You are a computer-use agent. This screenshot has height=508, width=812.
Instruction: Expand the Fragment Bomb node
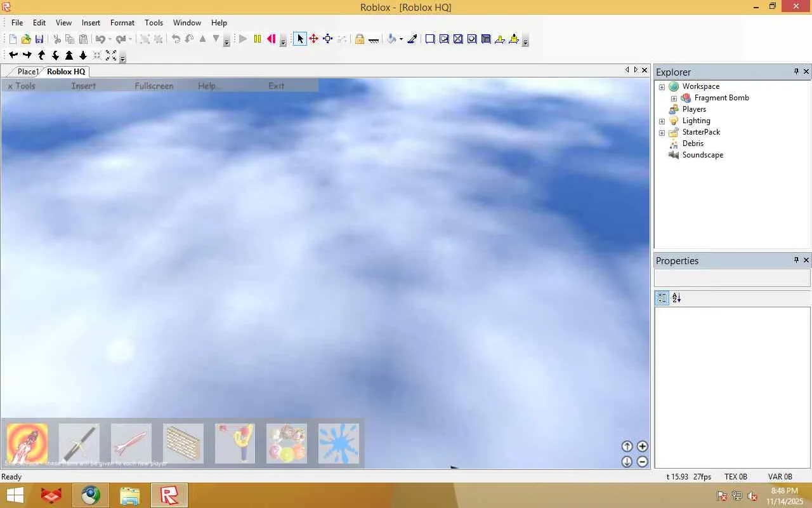[674, 98]
